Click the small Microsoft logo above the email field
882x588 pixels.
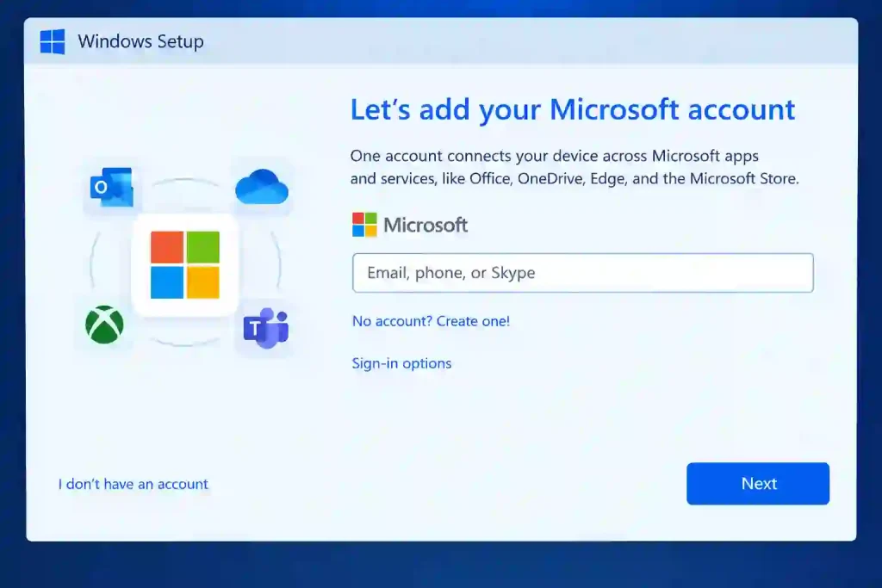coord(364,225)
